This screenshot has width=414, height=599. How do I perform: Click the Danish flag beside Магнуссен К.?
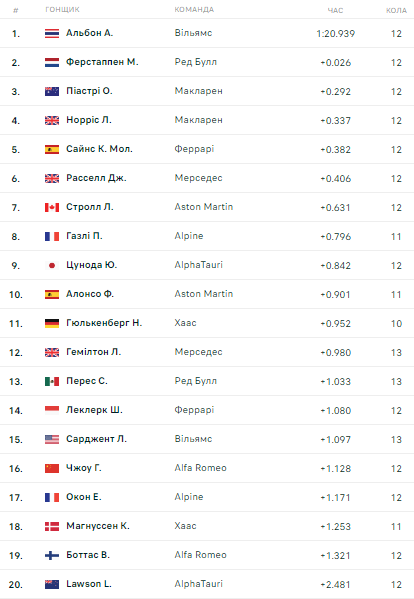(52, 526)
